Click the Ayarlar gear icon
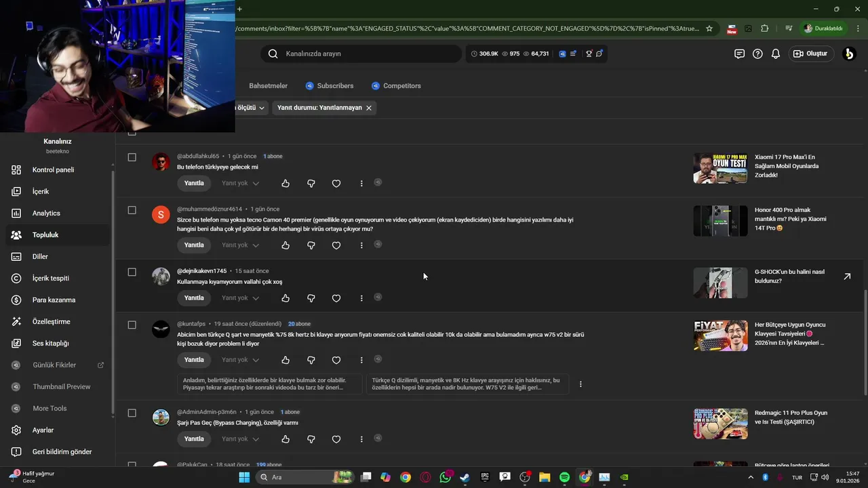The width and height of the screenshot is (868, 488). coord(16,430)
